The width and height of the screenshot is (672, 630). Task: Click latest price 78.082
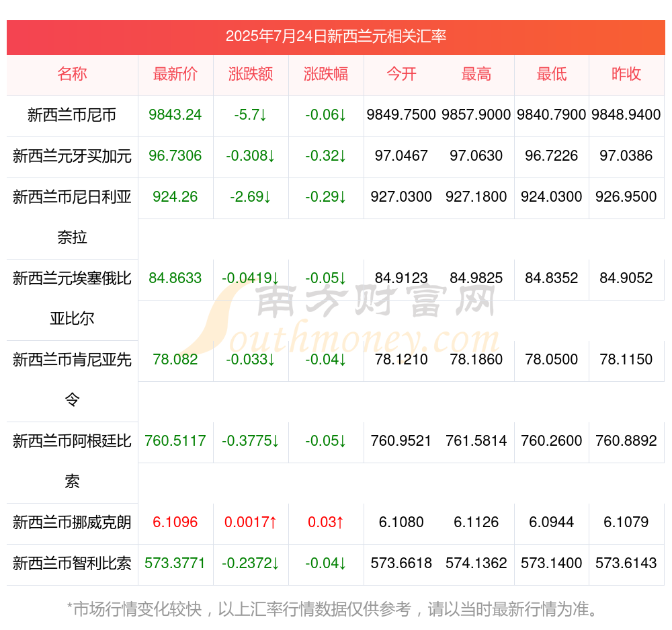[175, 360]
